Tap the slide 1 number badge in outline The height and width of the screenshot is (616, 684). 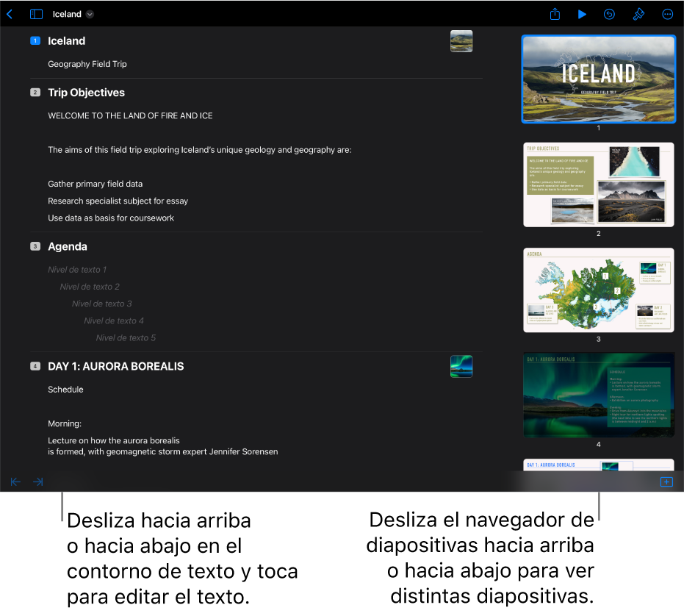35,40
